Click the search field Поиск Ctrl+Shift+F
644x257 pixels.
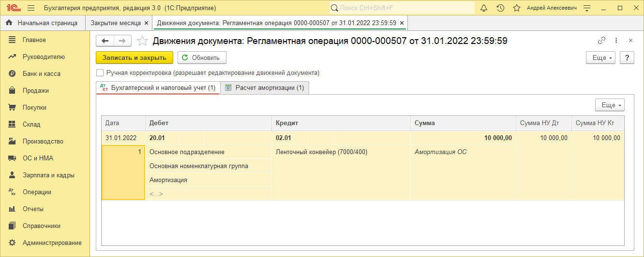[x=402, y=8]
